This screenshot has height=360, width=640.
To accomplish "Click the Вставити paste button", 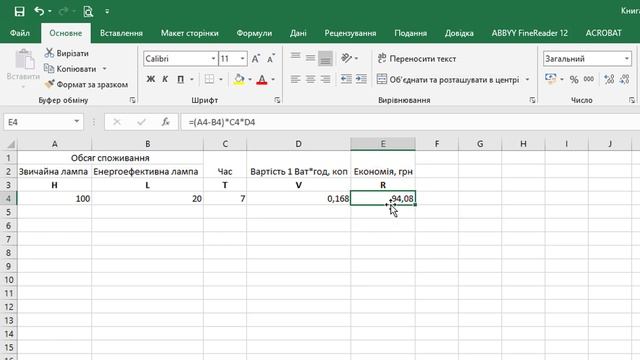I will click(x=23, y=67).
